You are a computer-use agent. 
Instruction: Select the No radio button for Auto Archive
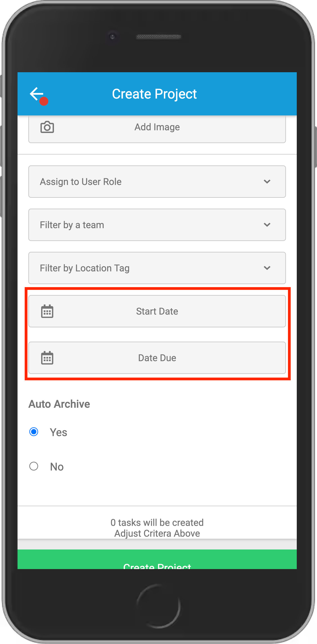pos(34,466)
